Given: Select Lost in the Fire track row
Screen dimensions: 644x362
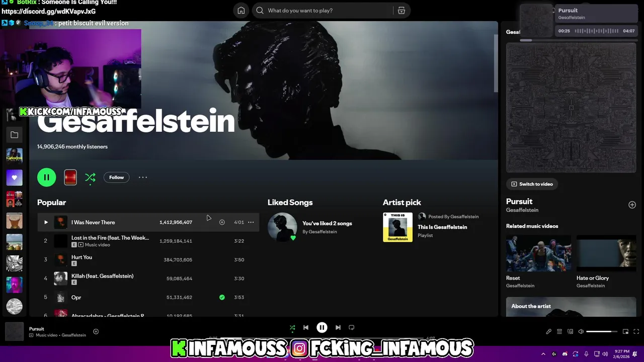Looking at the screenshot, I should point(148,241).
